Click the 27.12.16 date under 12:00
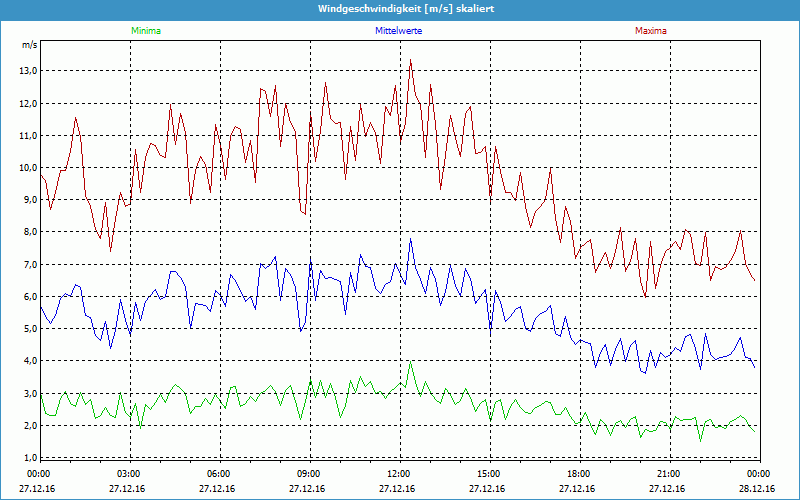Image resolution: width=800 pixels, height=500 pixels. point(397,489)
